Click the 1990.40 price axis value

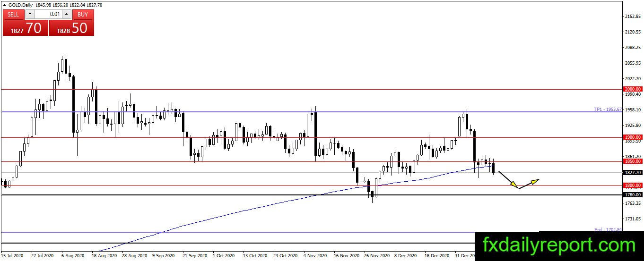click(633, 94)
